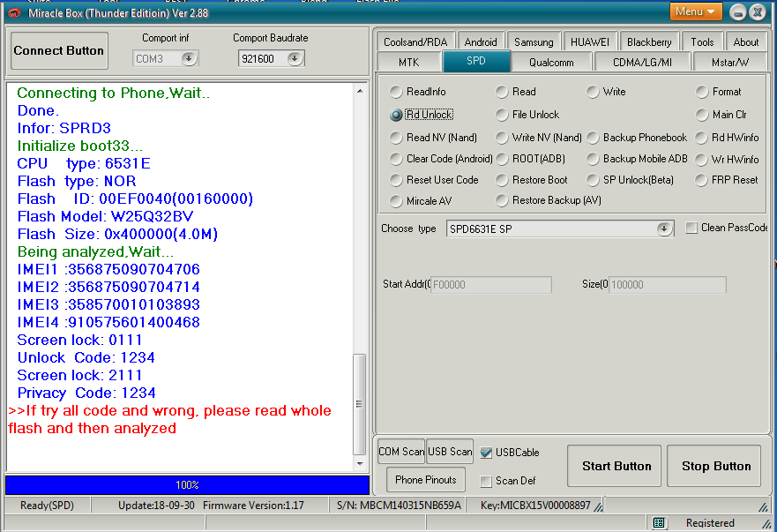Viewport: 777px width, 532px height.
Task: Click the active SPD tab
Action: [x=475, y=61]
